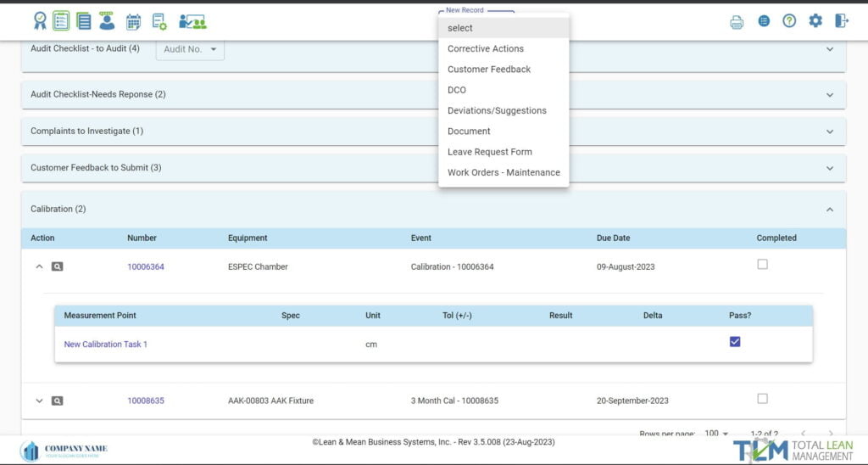Choose Customer Feedback from New Record list
The image size is (868, 465).
[504, 70]
